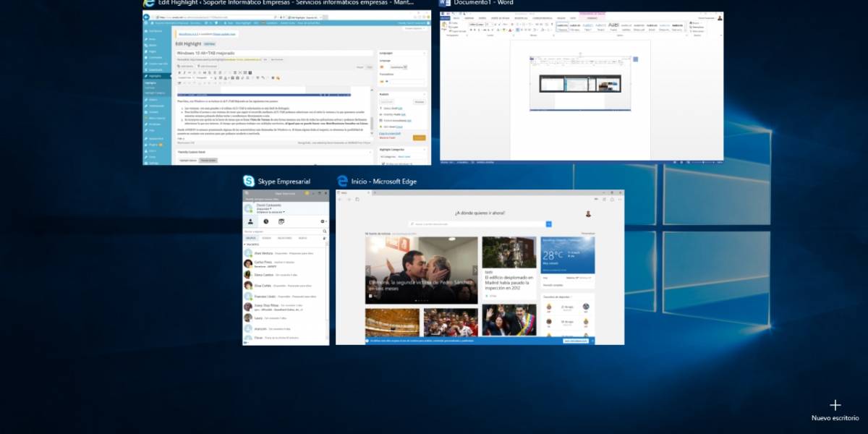Click the orange Publish/Update button in WordPress
Viewport: 868px width, 434px height.
419,137
